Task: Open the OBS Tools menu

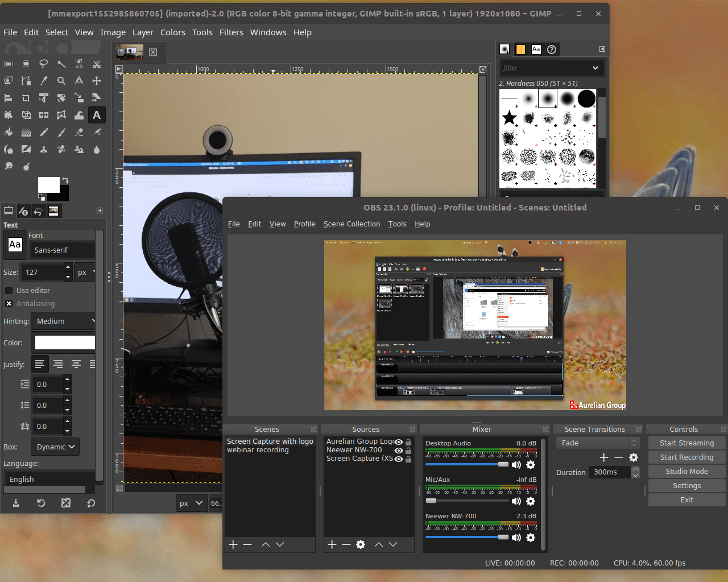Action: tap(397, 224)
